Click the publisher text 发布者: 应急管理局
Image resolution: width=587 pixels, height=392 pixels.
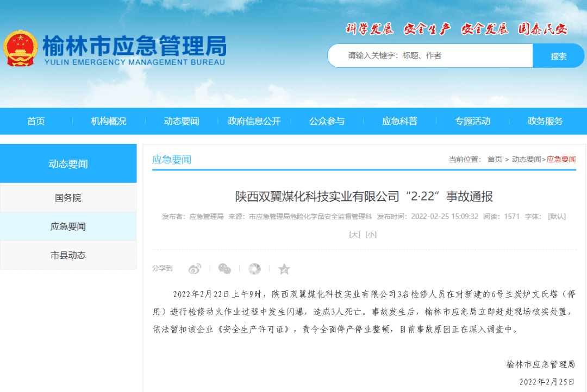click(x=193, y=217)
